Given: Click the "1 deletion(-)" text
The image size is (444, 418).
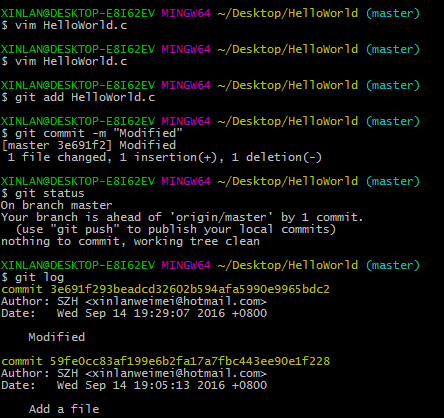Looking at the screenshot, I should click(277, 157).
